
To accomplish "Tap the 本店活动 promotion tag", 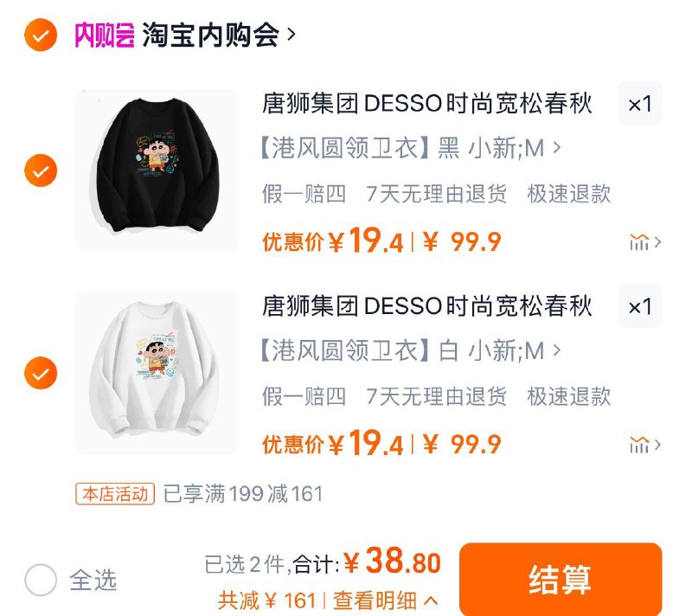I will coord(115,494).
